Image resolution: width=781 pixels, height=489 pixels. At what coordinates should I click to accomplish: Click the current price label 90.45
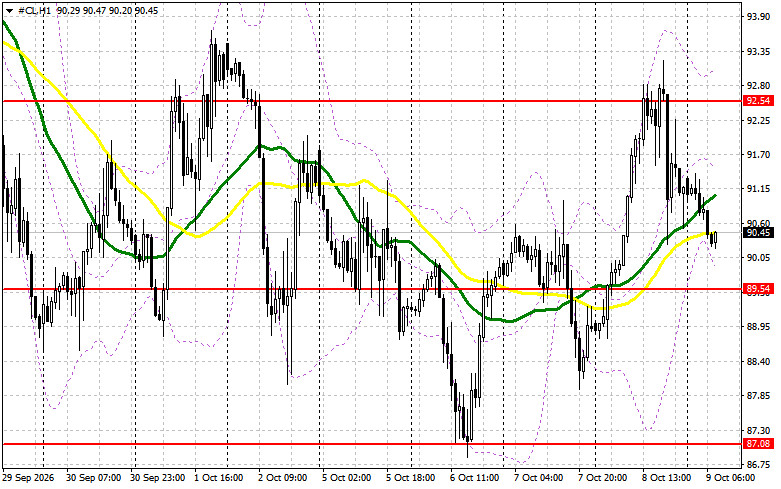pyautogui.click(x=758, y=233)
